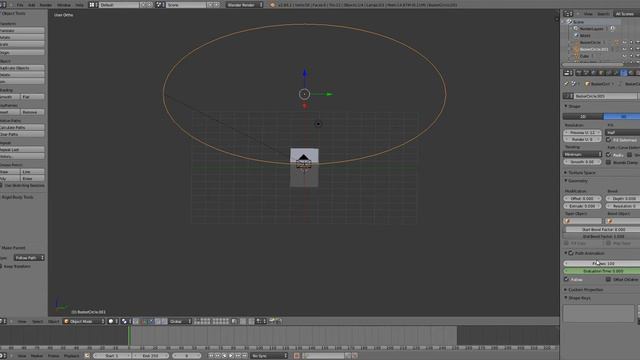Toggle the Path Animation checkbox
The width and height of the screenshot is (640, 360).
click(571, 253)
